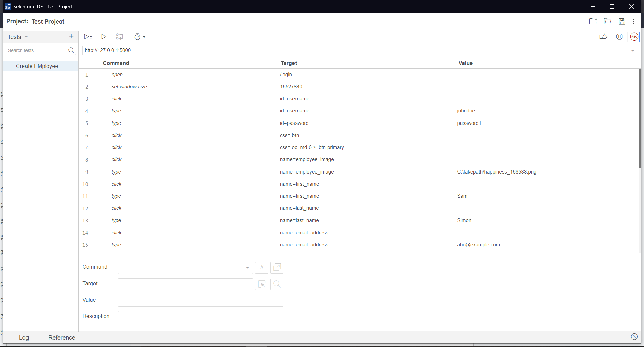Switch to the Log tab
Image resolution: width=644 pixels, height=347 pixels.
coord(24,338)
